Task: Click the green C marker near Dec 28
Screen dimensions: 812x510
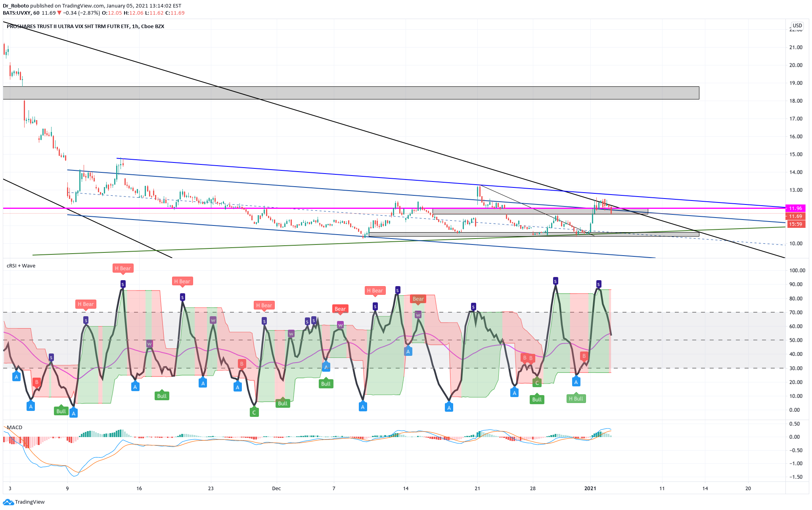Action: tap(537, 383)
